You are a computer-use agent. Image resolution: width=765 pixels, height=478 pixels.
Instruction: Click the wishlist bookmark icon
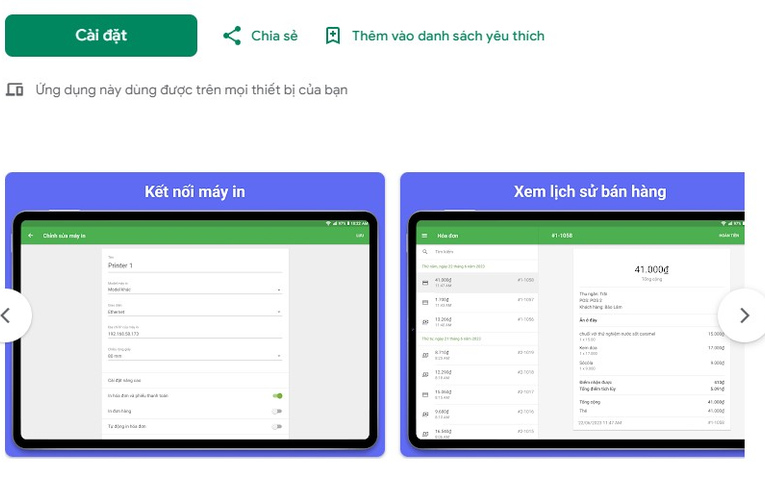(333, 36)
